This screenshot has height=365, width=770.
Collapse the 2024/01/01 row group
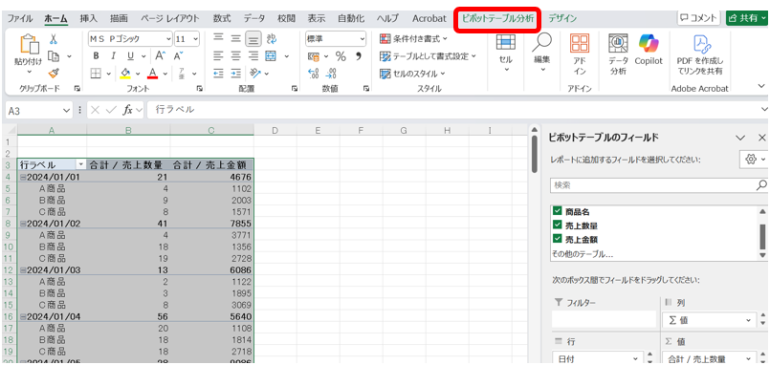pyautogui.click(x=22, y=176)
